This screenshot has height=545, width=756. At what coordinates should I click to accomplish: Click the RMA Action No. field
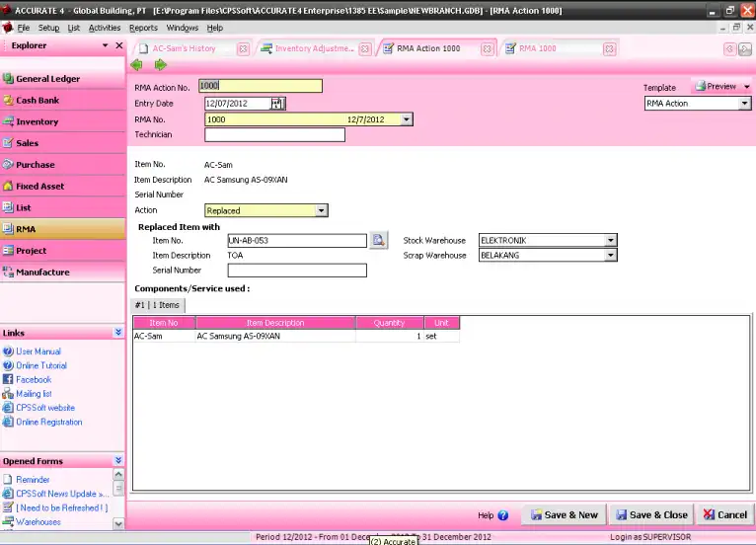(x=261, y=86)
